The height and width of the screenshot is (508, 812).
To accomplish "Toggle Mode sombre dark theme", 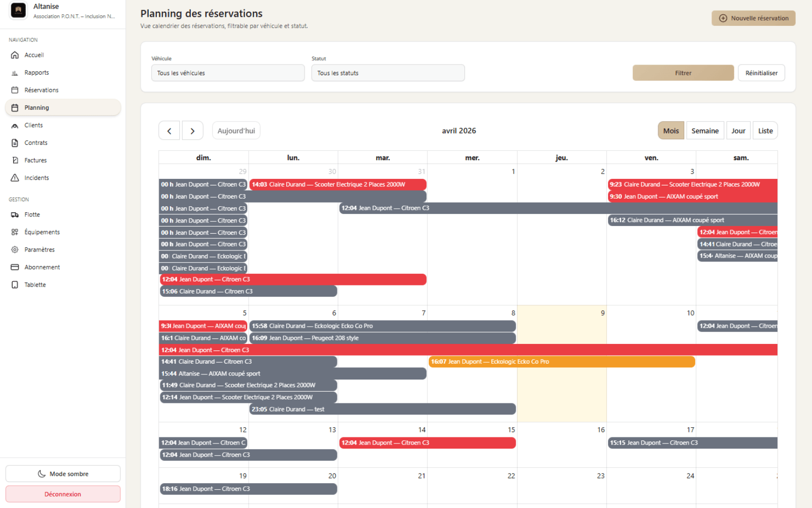I will pyautogui.click(x=63, y=474).
